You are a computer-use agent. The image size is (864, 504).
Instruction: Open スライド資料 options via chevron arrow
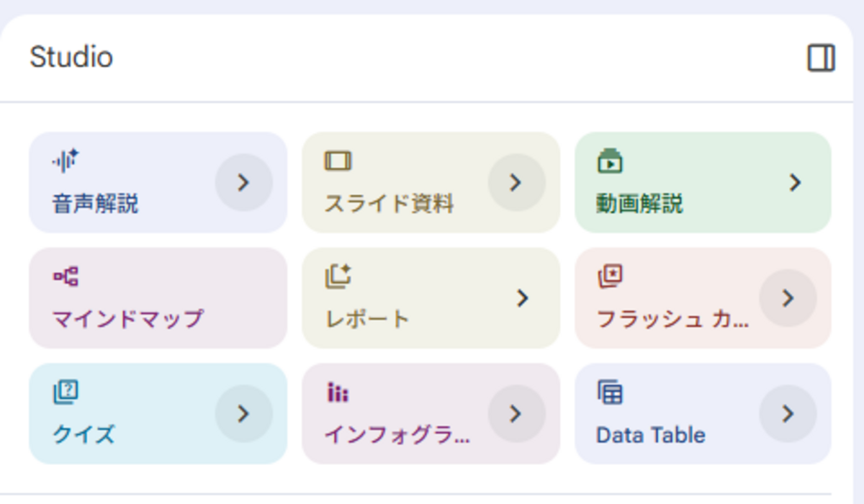pos(516,183)
